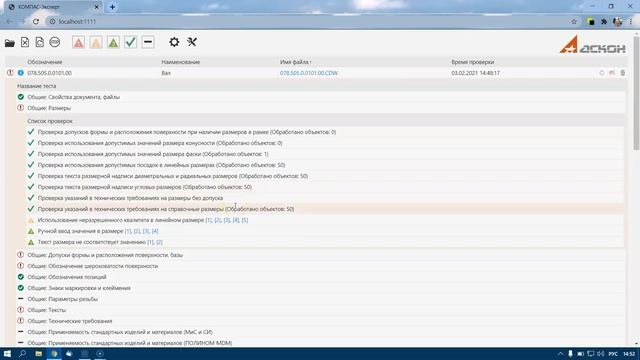This screenshot has width=640, height=360.
Task: Click the Название теста header
Action: tap(37, 86)
